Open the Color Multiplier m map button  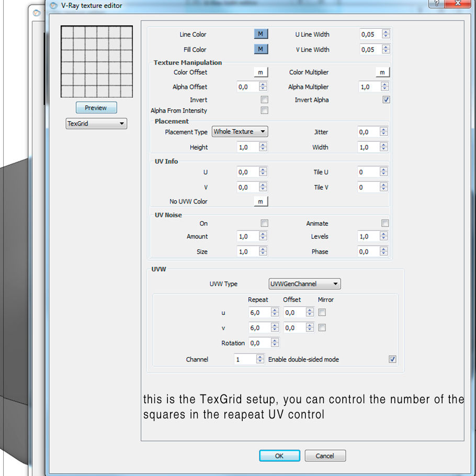382,72
